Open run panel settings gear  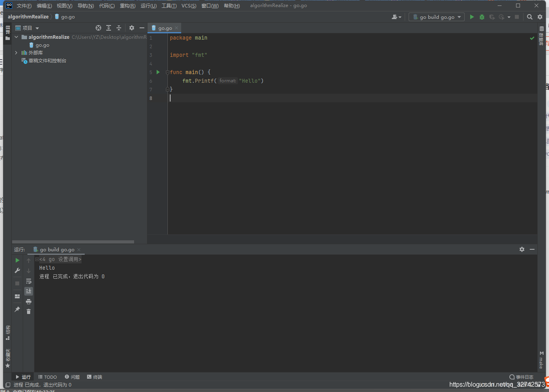(522, 249)
